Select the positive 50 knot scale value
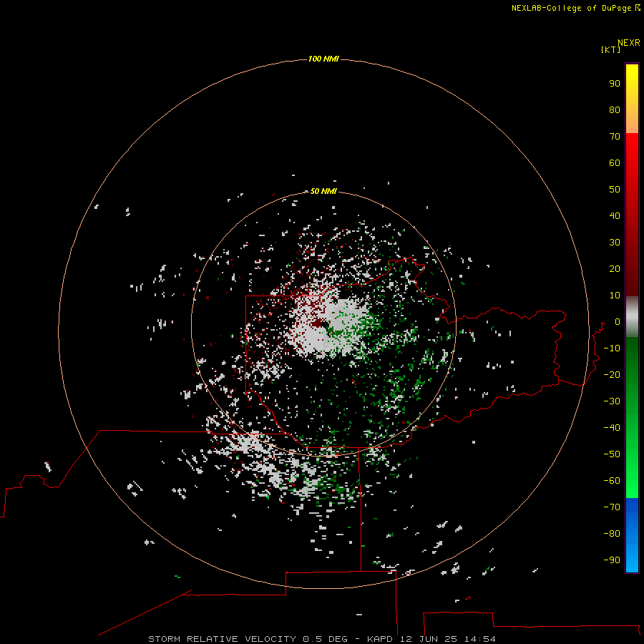The image size is (644, 644). (615, 190)
